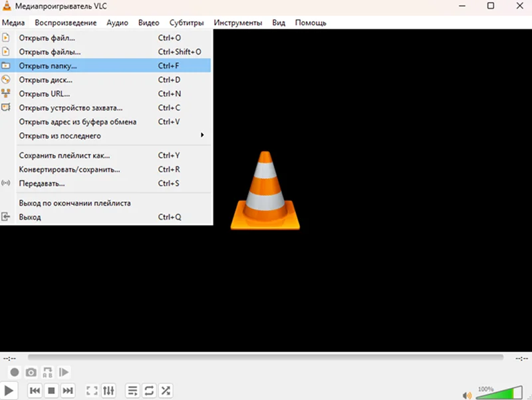Image resolution: width=532 pixels, height=400 pixels.
Task: Toggle Выход по окончании плейлиста
Action: [106, 203]
